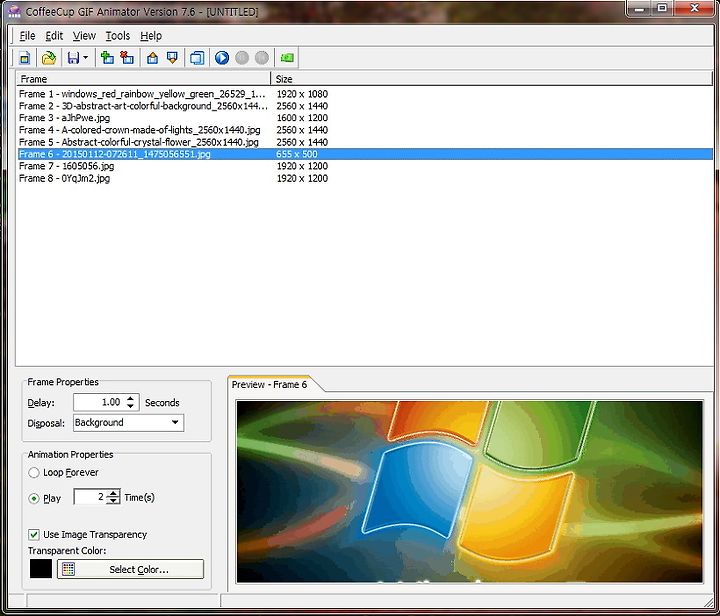720x616 pixels.
Task: Click the Frame 6 preview image
Action: [x=469, y=492]
